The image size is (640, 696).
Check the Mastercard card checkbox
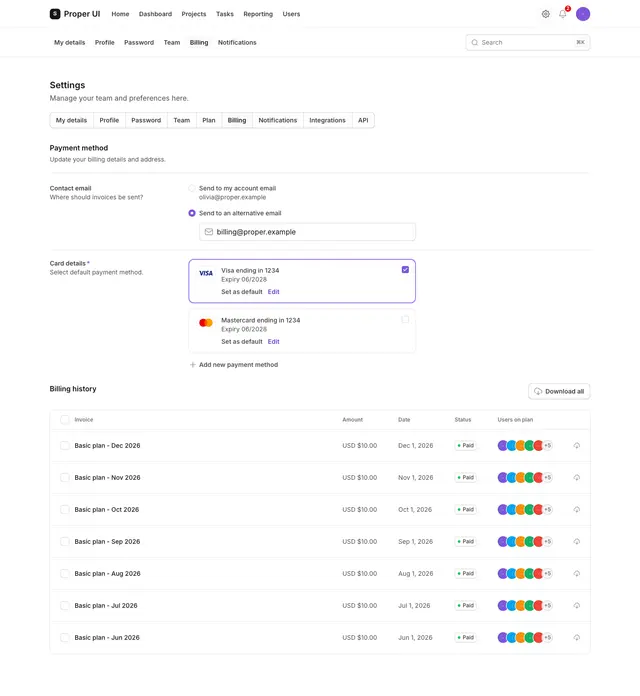tap(405, 319)
